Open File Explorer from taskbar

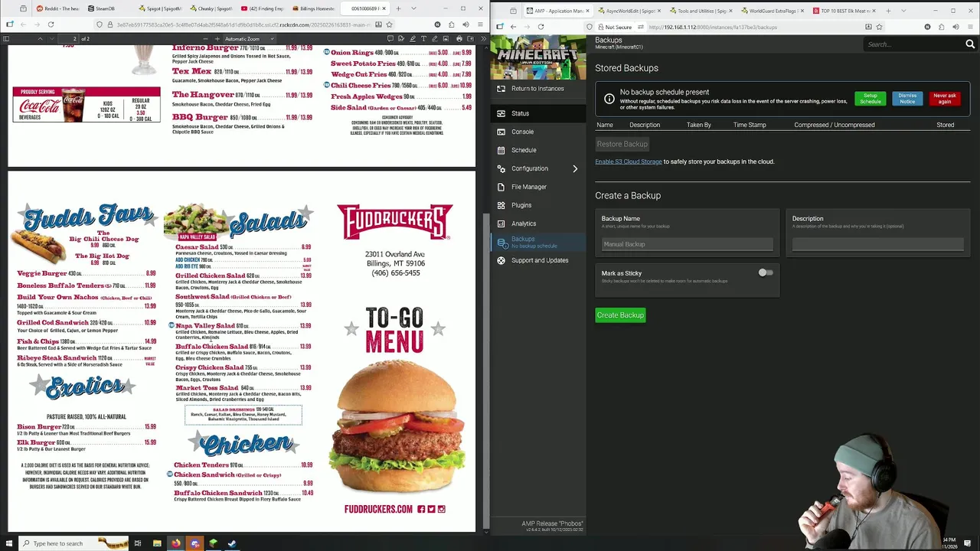(157, 543)
